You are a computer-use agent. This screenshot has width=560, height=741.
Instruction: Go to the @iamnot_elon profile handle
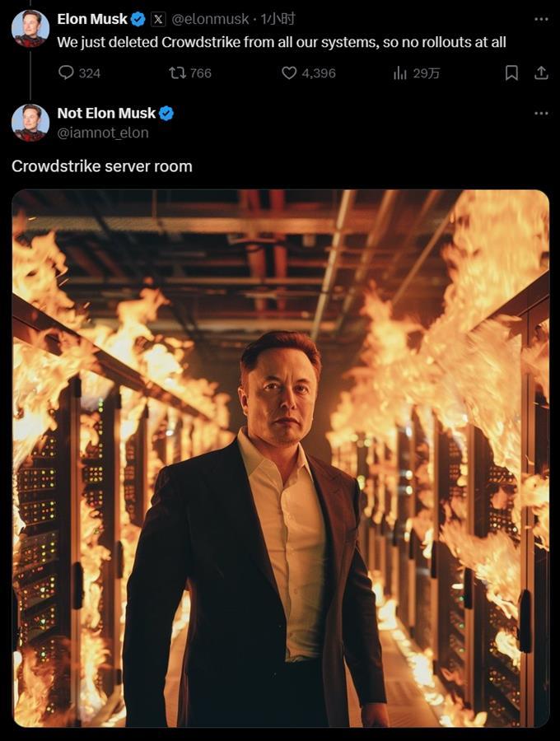[103, 132]
